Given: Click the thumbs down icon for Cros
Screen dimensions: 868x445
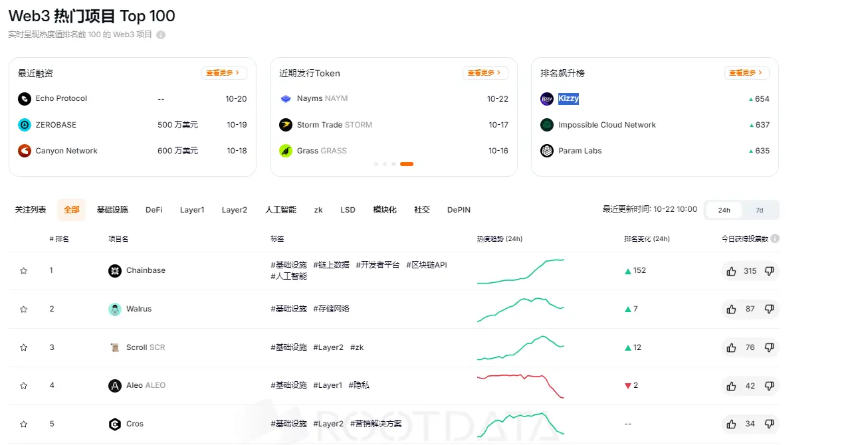Looking at the screenshot, I should pyautogui.click(x=770, y=424).
